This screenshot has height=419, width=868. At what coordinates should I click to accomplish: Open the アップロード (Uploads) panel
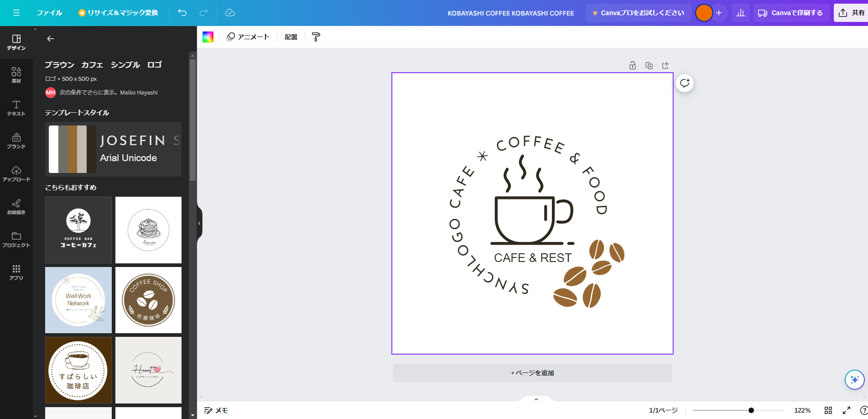16,173
